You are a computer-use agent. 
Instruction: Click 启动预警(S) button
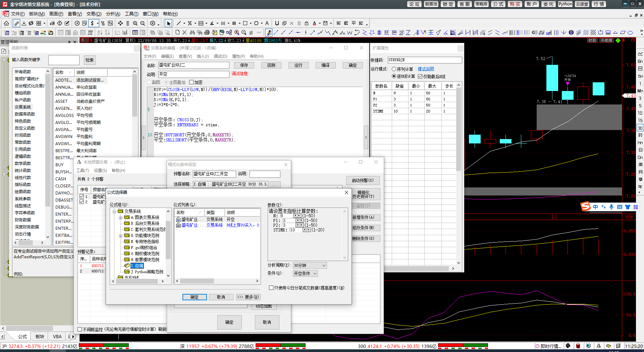[x=363, y=180]
